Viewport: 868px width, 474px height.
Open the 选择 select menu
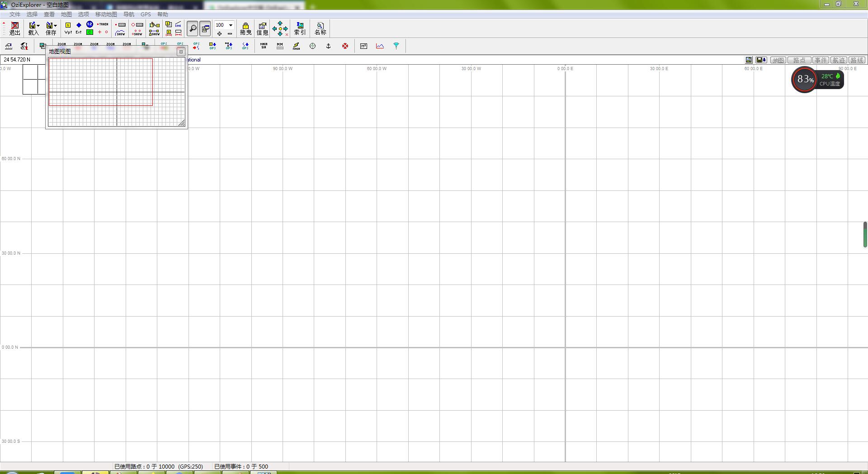(x=32, y=14)
